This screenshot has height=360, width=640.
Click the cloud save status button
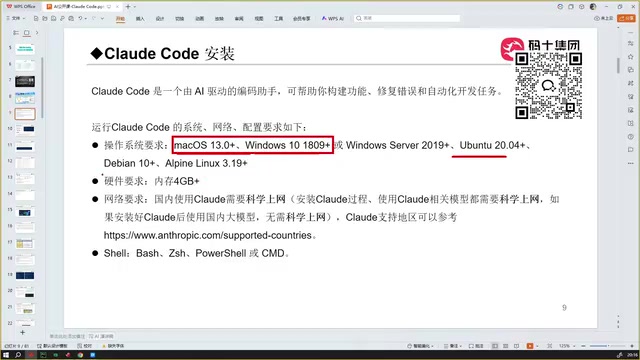(x=604, y=18)
